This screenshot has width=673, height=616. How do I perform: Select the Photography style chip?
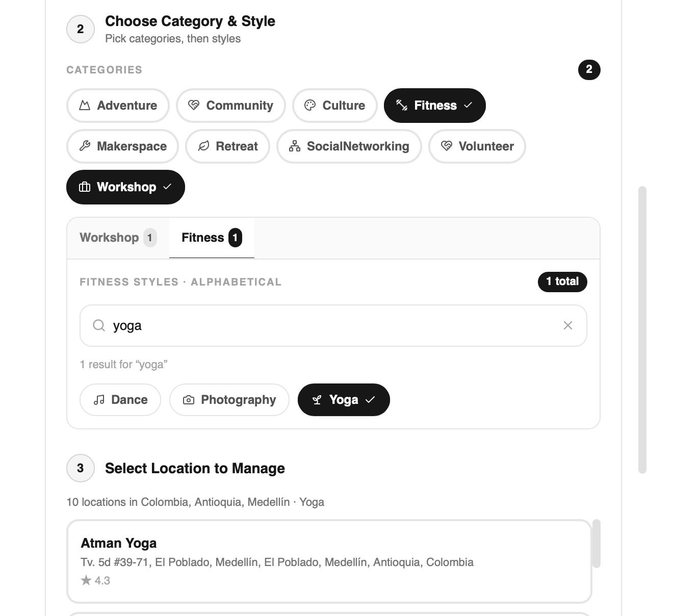(229, 400)
